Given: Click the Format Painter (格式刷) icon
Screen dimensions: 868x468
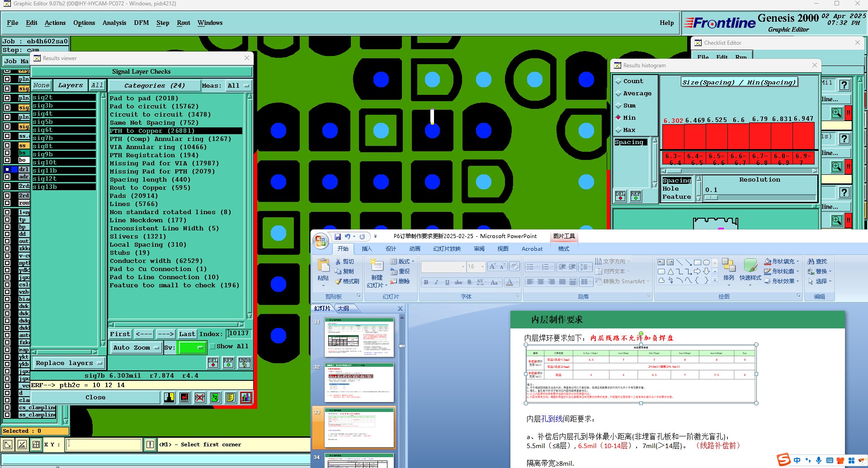Looking at the screenshot, I should click(347, 281).
